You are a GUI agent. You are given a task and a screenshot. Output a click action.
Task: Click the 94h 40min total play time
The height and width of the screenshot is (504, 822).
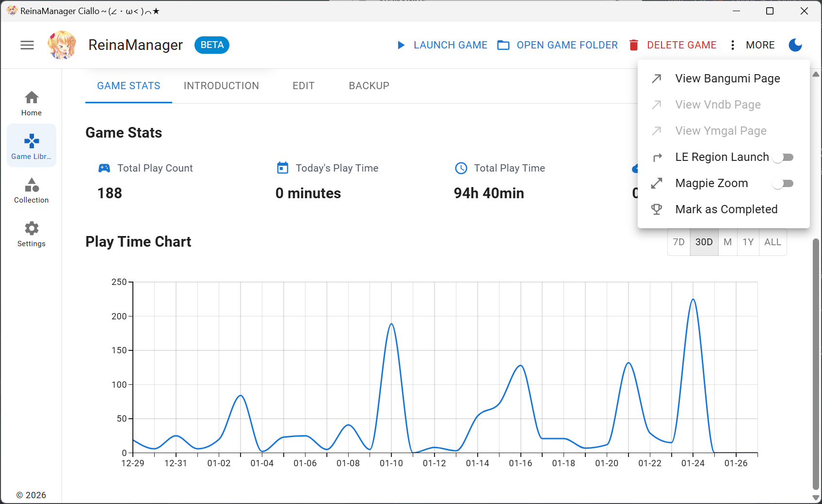(489, 193)
